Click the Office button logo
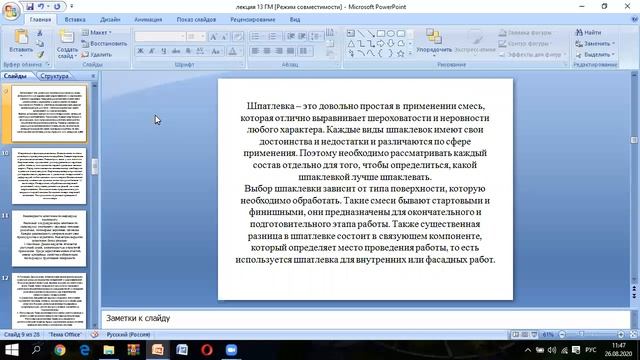This screenshot has width=640, height=360. click(x=11, y=11)
